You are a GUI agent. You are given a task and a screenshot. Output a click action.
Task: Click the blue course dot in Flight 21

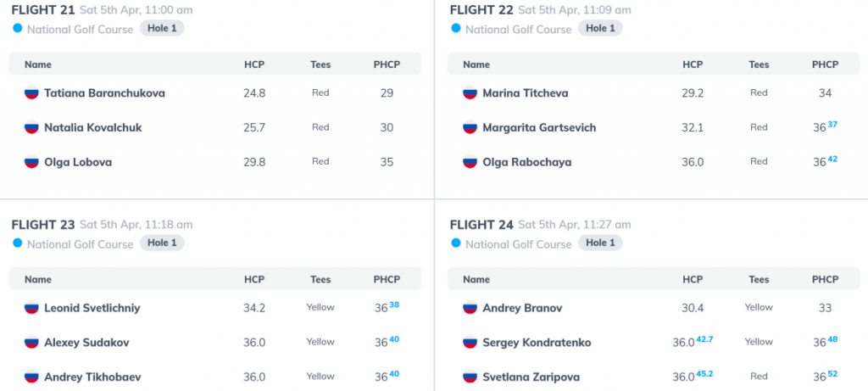point(18,28)
